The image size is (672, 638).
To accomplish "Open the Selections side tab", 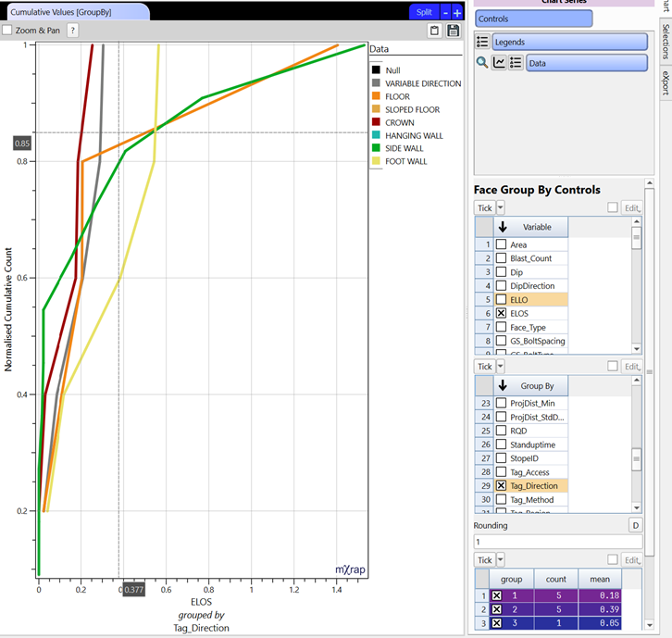I will coord(666,41).
